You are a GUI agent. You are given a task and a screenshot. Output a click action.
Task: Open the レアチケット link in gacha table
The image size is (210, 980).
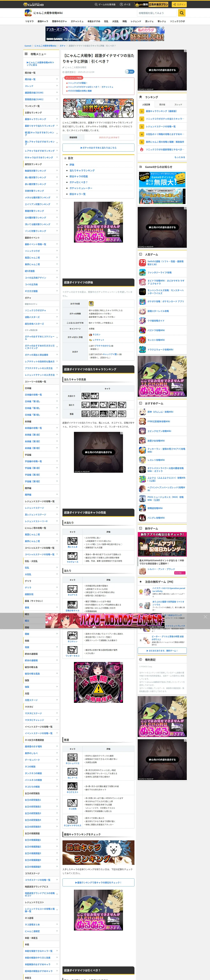pyautogui.click(x=98, y=340)
